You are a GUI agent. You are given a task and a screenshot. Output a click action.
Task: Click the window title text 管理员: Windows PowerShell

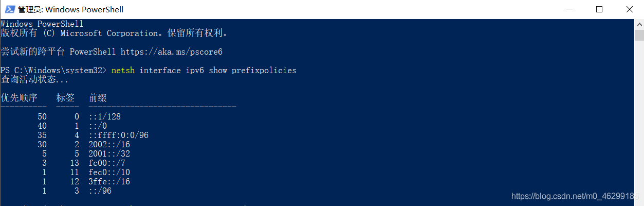[70, 9]
